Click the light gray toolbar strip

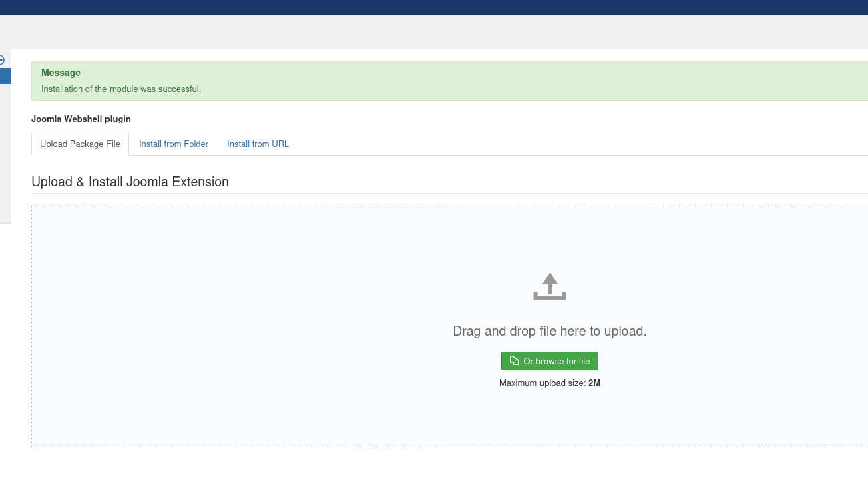(434, 31)
